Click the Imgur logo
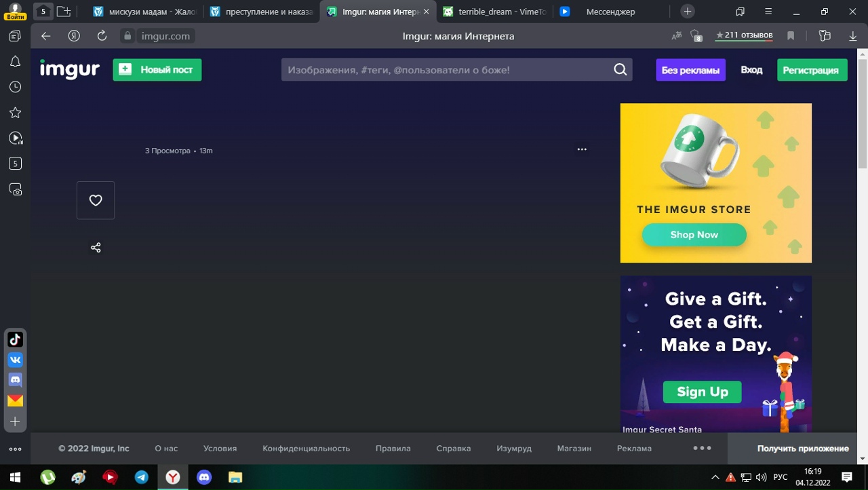Image resolution: width=868 pixels, height=490 pixels. [69, 69]
